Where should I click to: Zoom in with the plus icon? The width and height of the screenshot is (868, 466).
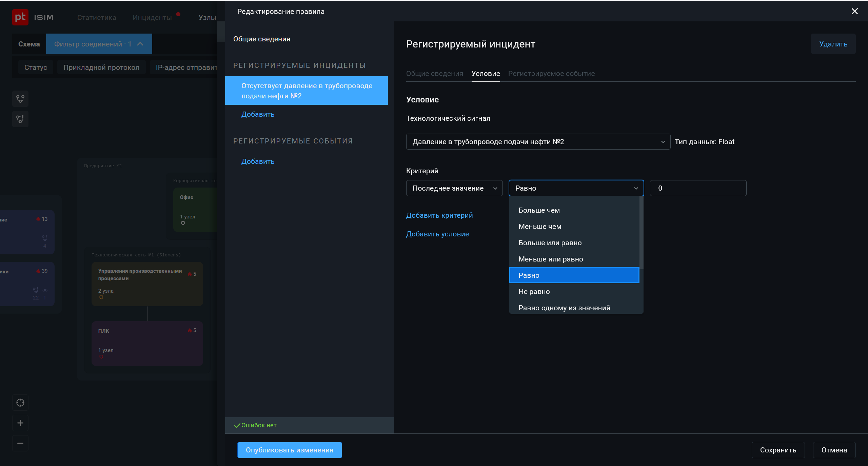(x=20, y=423)
